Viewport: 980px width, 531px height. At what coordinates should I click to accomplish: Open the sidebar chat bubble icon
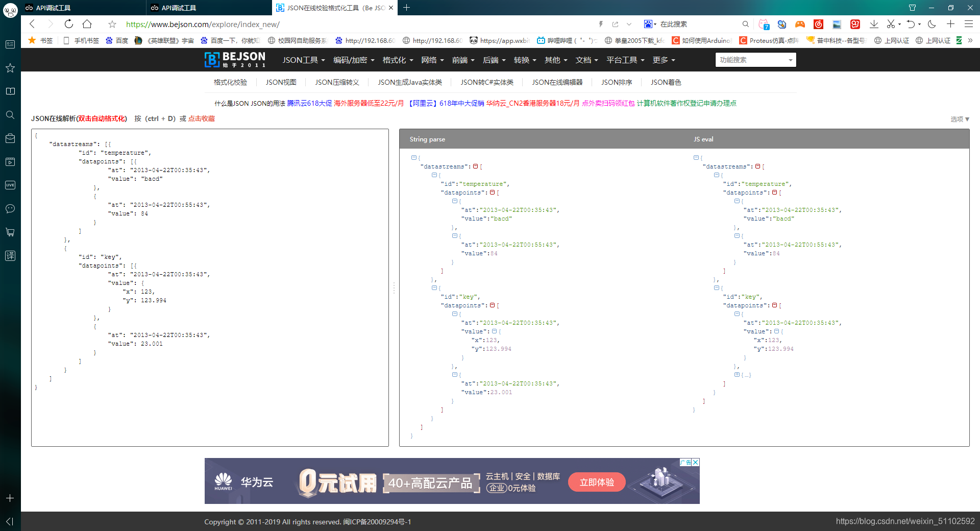coord(10,209)
